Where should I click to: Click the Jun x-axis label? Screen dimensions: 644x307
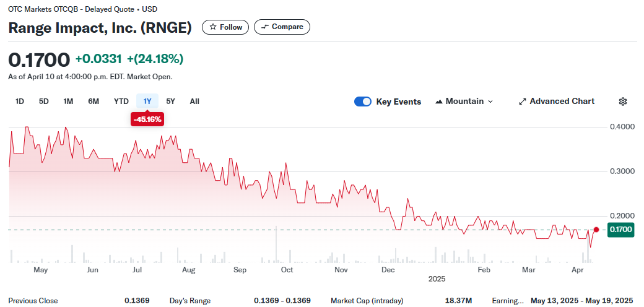92,270
